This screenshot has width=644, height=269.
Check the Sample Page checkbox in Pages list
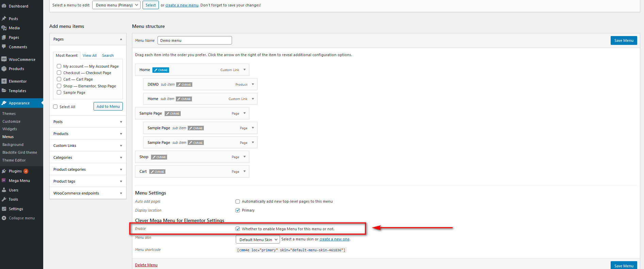[59, 93]
